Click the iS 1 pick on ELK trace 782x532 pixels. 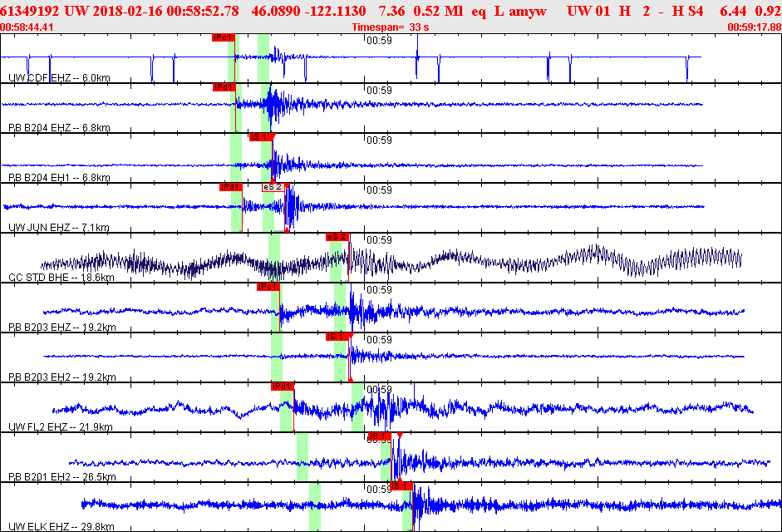(401, 485)
